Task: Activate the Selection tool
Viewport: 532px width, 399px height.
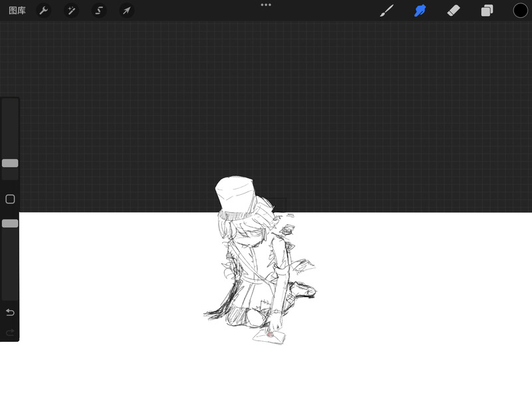Action: click(99, 11)
